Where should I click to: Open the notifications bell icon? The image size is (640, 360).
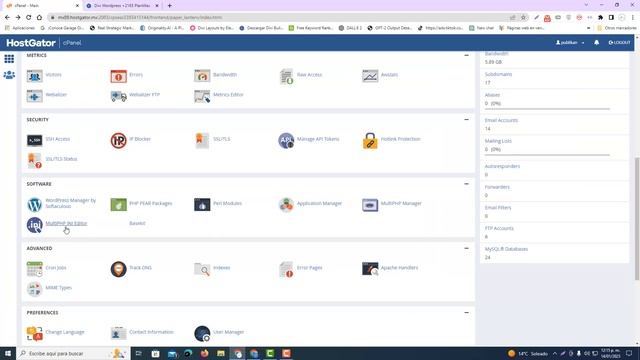pyautogui.click(x=596, y=42)
